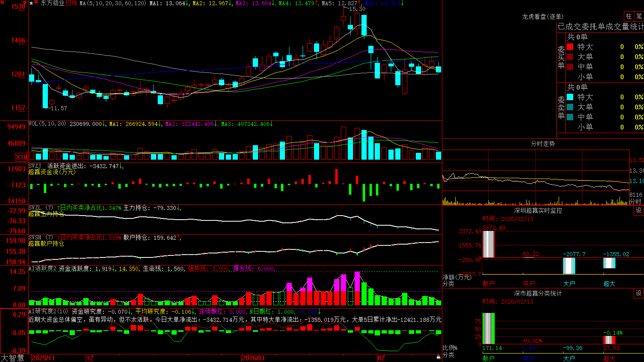Click the AI活跃度2 indicator label
The image size is (644, 362).
pyautogui.click(x=42, y=269)
